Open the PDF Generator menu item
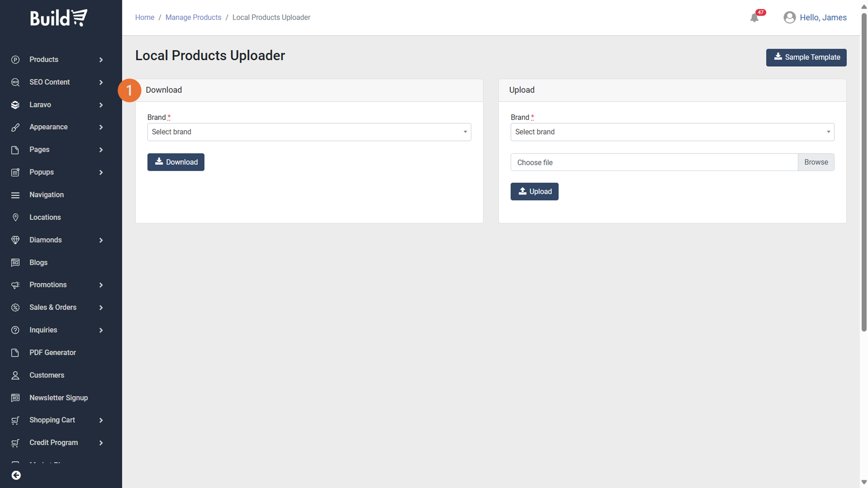 tap(53, 353)
